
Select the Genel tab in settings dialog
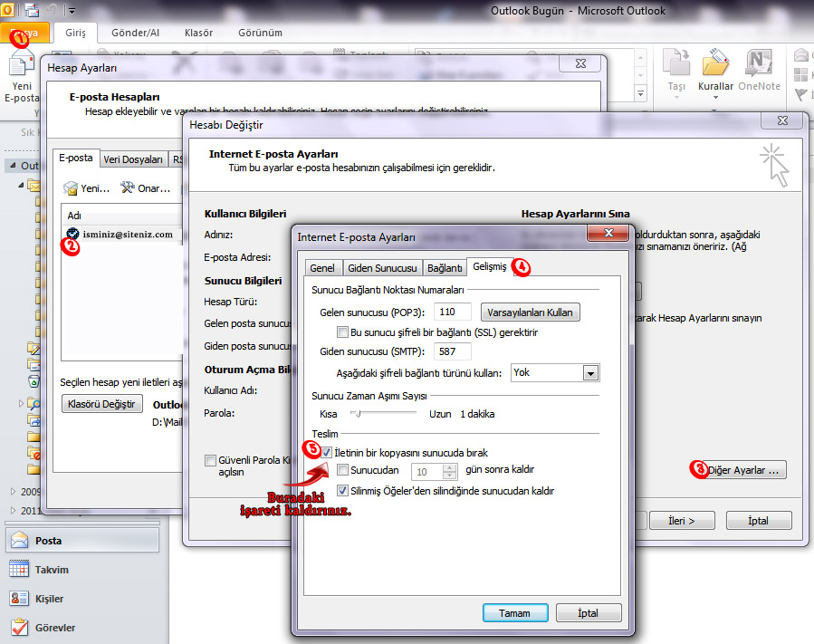tap(321, 268)
